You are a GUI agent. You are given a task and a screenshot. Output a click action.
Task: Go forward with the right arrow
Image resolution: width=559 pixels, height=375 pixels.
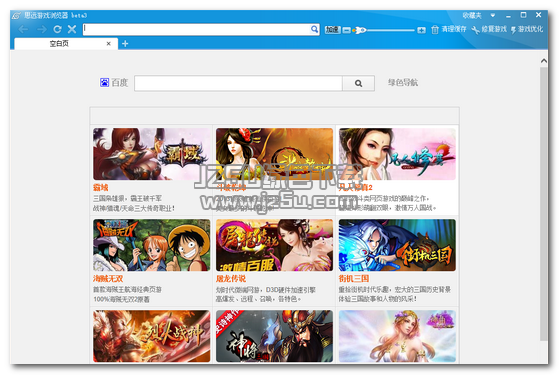[42, 29]
